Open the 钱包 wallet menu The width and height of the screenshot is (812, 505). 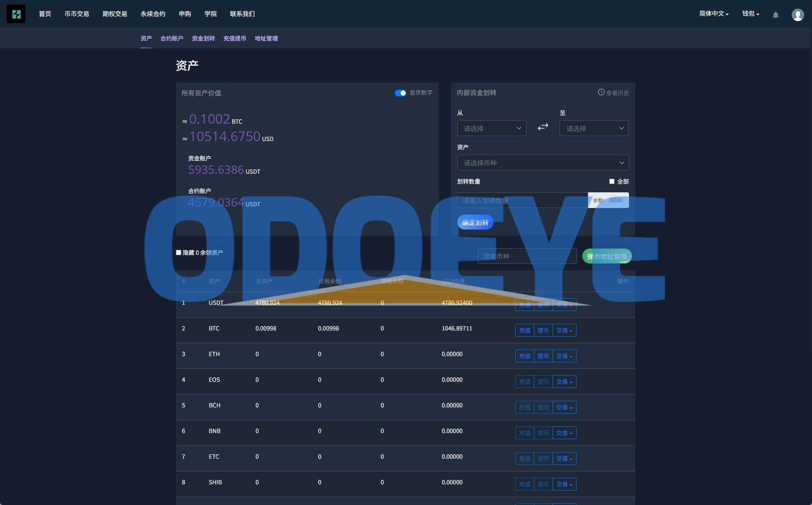pos(750,14)
